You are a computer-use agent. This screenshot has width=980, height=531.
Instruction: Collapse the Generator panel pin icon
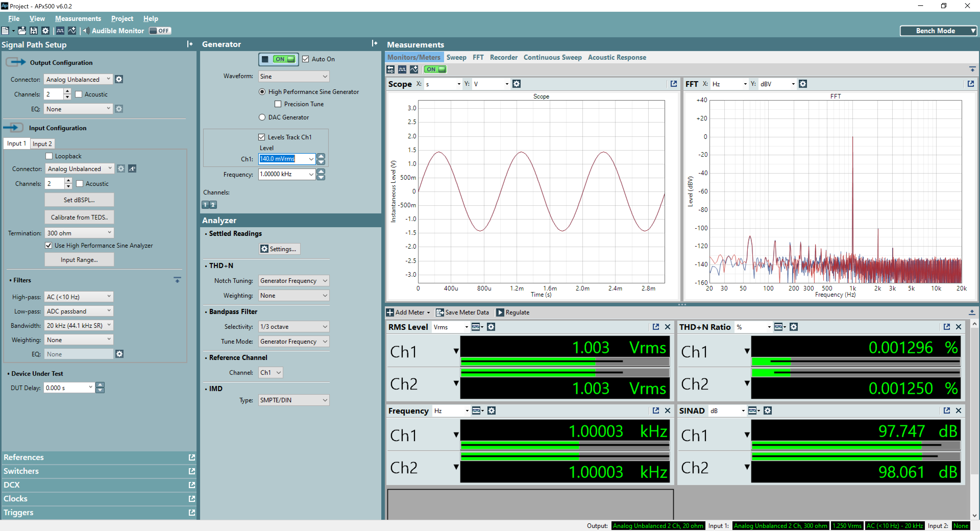point(374,44)
